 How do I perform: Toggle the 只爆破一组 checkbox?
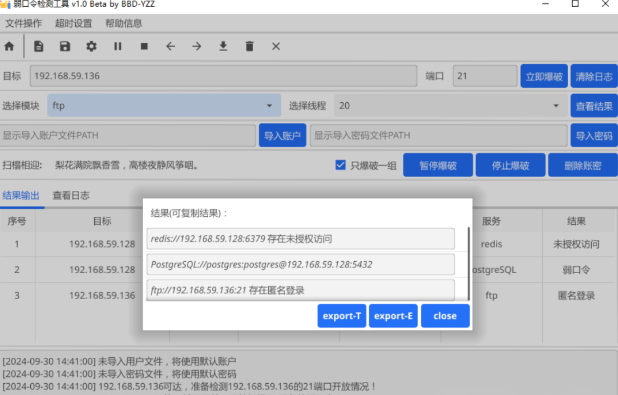(x=341, y=165)
